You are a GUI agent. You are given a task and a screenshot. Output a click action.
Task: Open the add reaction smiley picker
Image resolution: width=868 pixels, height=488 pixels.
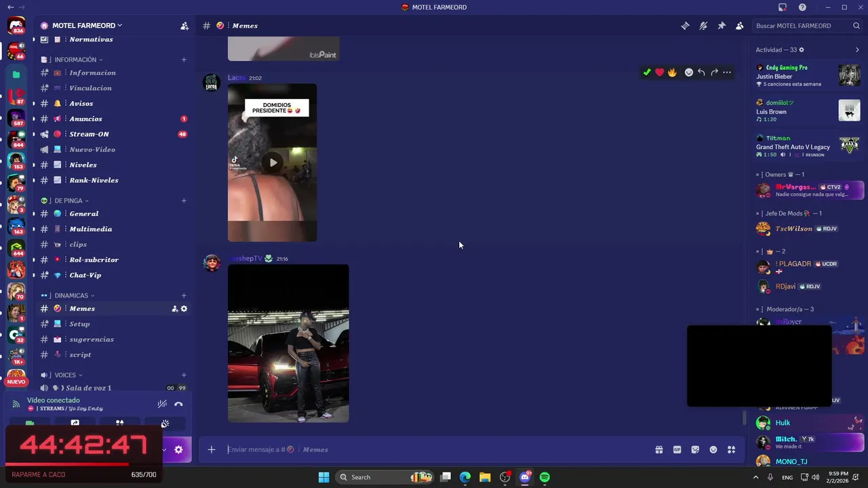pos(689,73)
